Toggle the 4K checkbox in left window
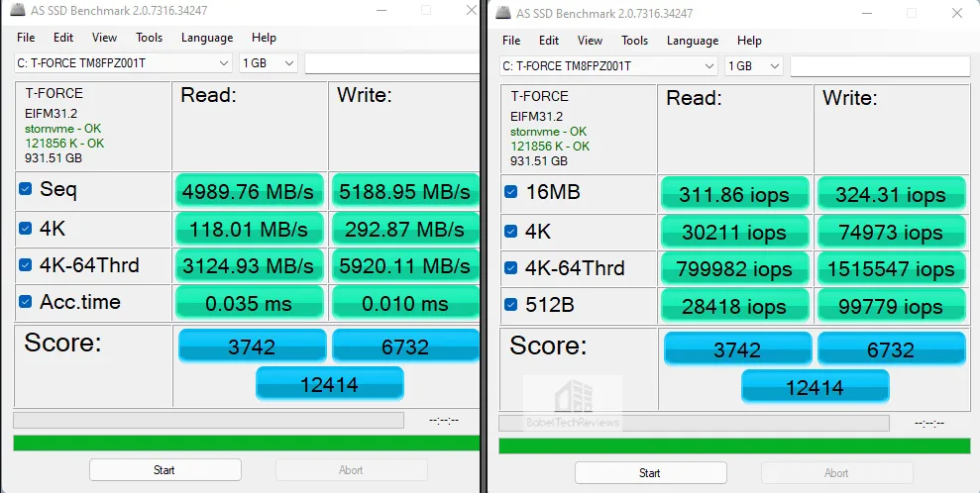This screenshot has height=493, width=980. pyautogui.click(x=25, y=229)
